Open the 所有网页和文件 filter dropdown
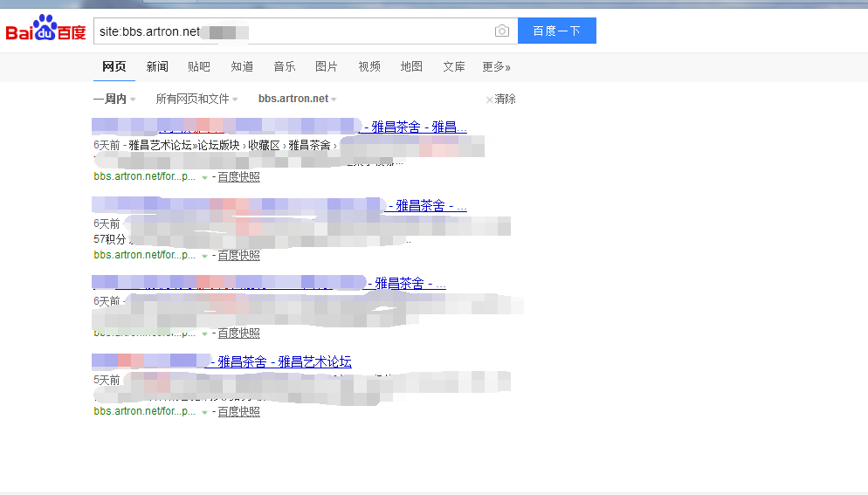Image resolution: width=868 pixels, height=495 pixels. pos(196,100)
